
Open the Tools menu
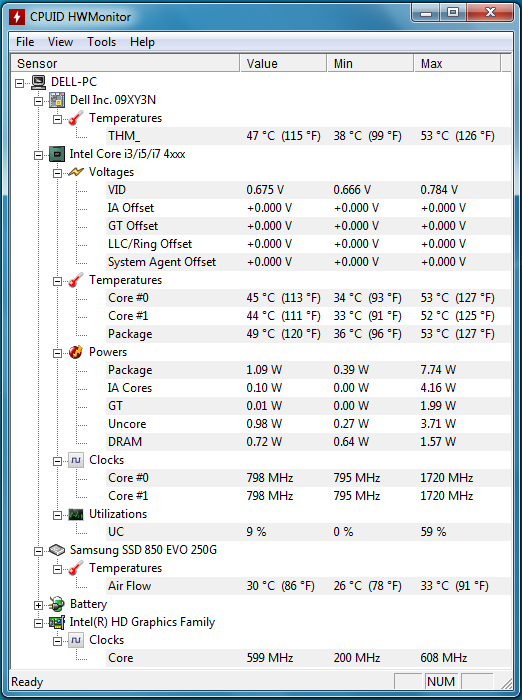point(101,42)
